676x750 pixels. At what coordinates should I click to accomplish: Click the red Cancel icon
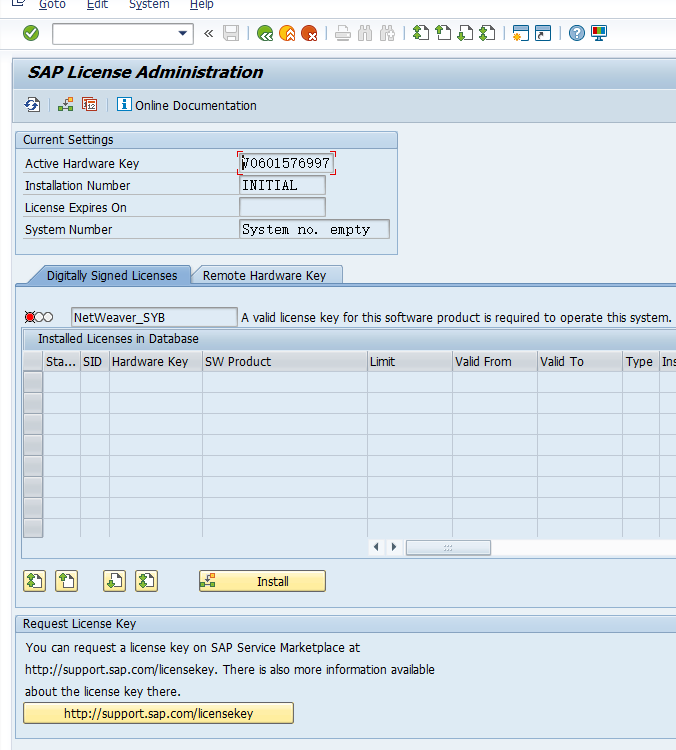(310, 33)
